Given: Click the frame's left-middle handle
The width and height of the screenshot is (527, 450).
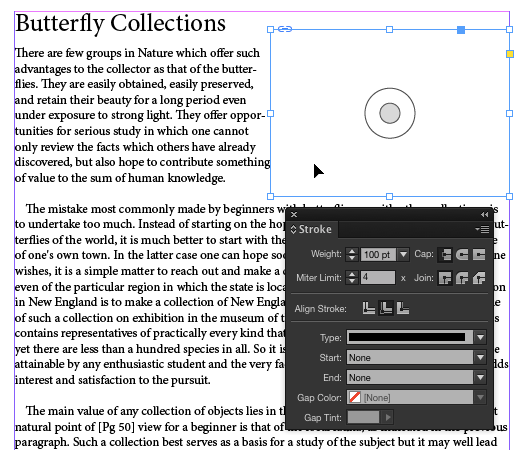Looking at the screenshot, I should point(270,114).
